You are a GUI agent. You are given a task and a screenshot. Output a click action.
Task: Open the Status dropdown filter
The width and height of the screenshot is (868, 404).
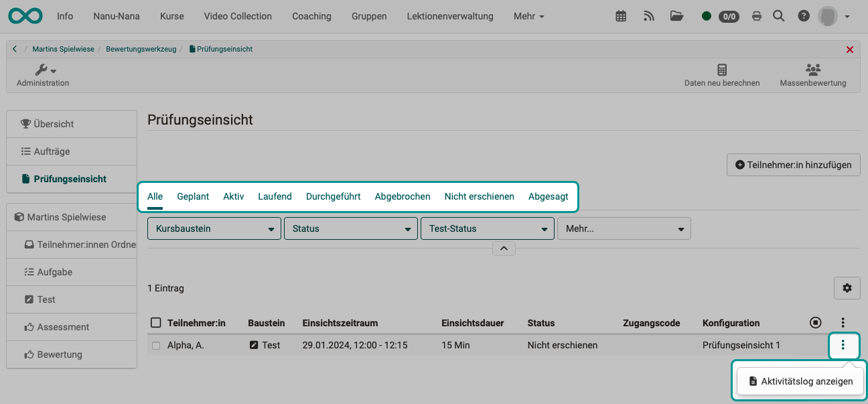[350, 228]
